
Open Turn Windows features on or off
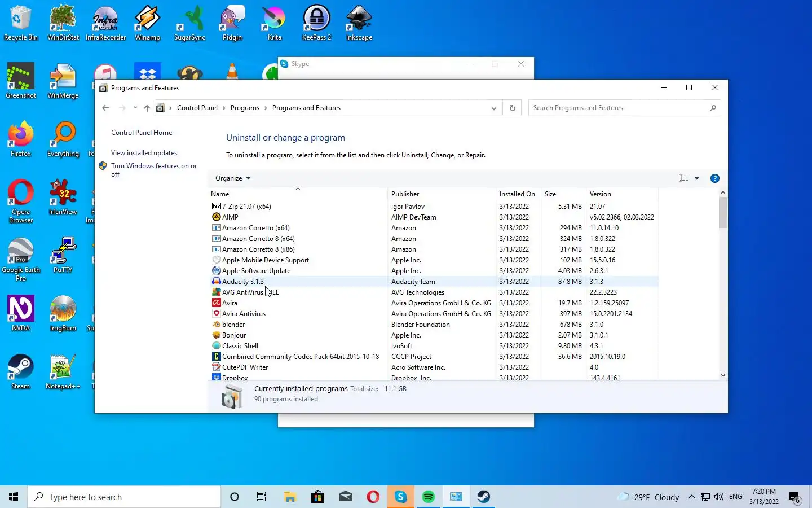[154, 170]
